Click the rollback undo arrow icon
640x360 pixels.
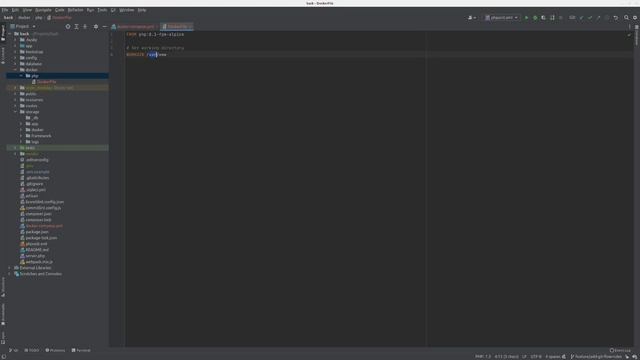(616, 18)
